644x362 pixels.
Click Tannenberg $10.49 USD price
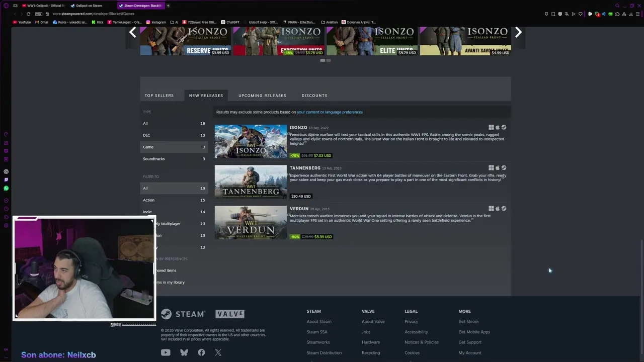pos(301,196)
